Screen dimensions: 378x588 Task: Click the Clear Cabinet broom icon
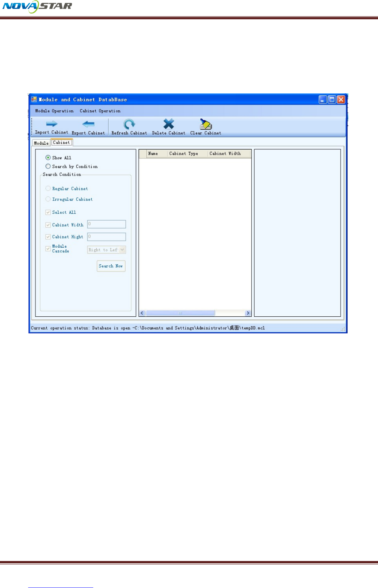pyautogui.click(x=206, y=124)
